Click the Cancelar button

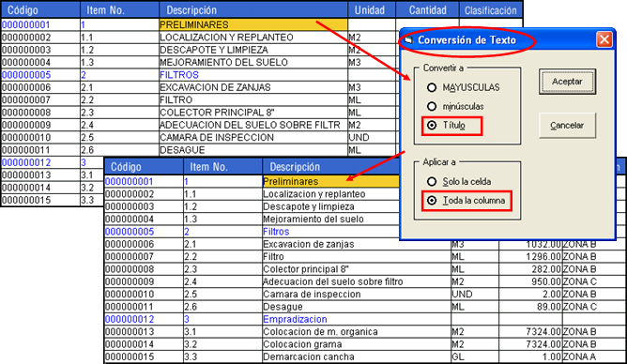click(567, 126)
